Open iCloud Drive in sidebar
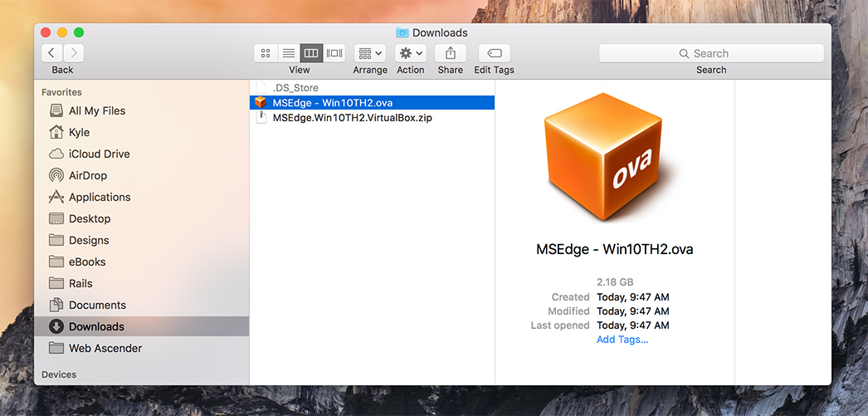Image resolution: width=868 pixels, height=416 pixels. pyautogui.click(x=144, y=154)
